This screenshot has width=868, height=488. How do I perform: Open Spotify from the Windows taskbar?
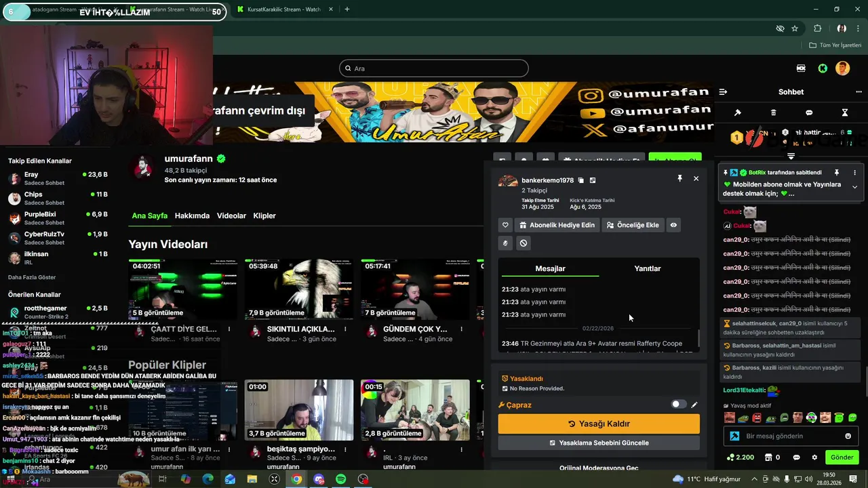tap(341, 479)
